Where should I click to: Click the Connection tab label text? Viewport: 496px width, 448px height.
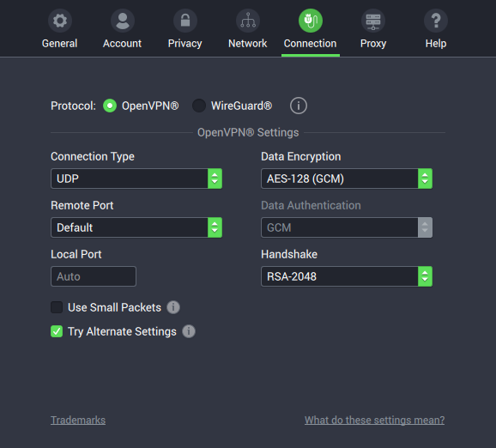pos(310,44)
